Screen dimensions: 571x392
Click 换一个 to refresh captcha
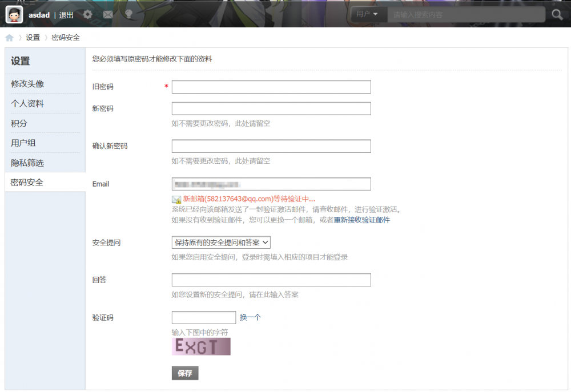[x=250, y=317]
